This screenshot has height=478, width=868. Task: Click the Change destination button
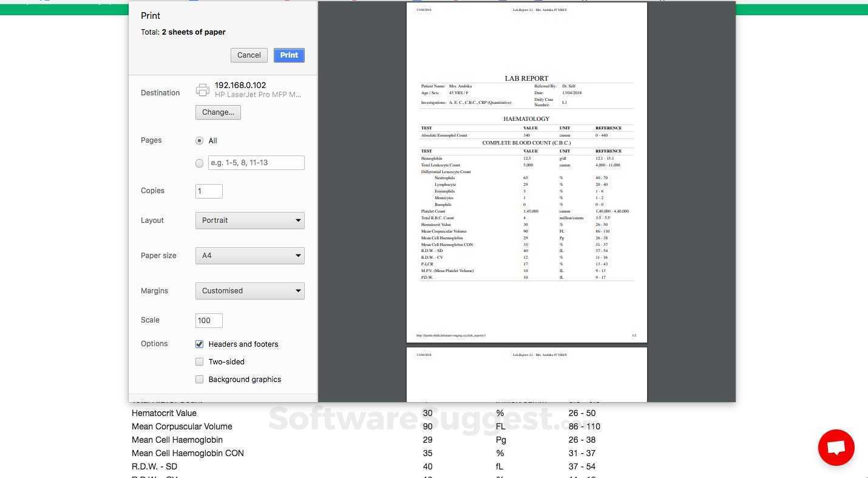(218, 112)
